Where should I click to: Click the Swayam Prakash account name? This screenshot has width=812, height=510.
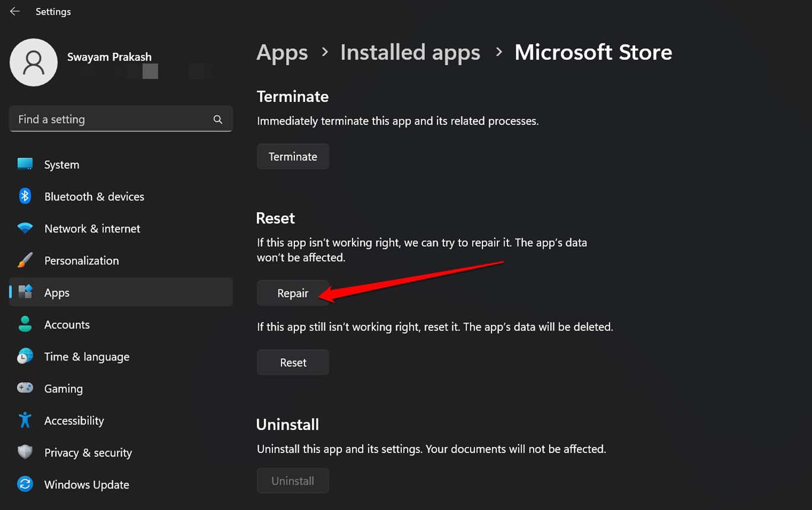109,57
